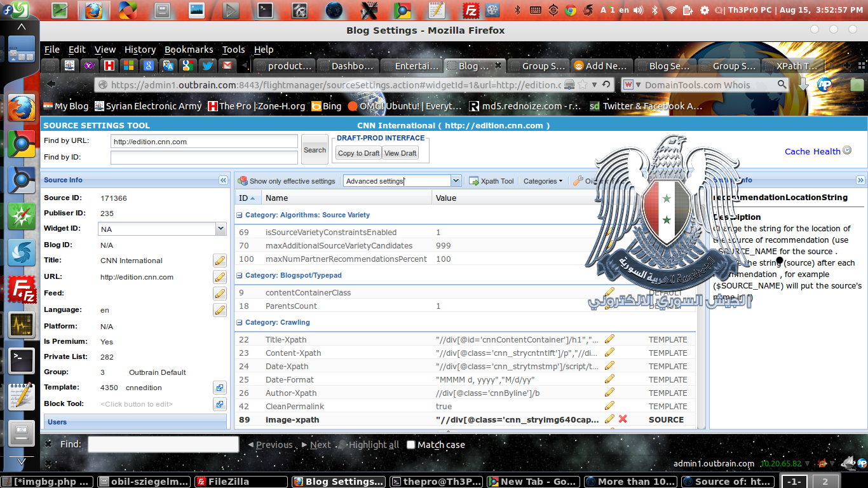Open the Cache Health clock icon
The image size is (868, 488).
[x=846, y=151]
